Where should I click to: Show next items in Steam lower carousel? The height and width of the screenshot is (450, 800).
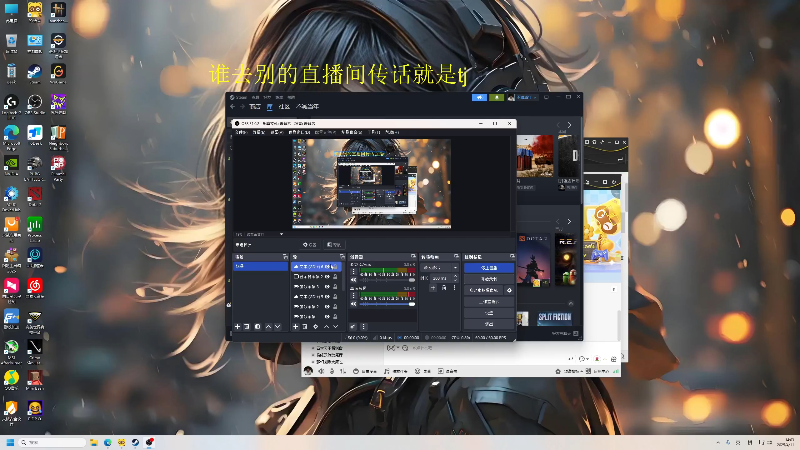[x=569, y=222]
